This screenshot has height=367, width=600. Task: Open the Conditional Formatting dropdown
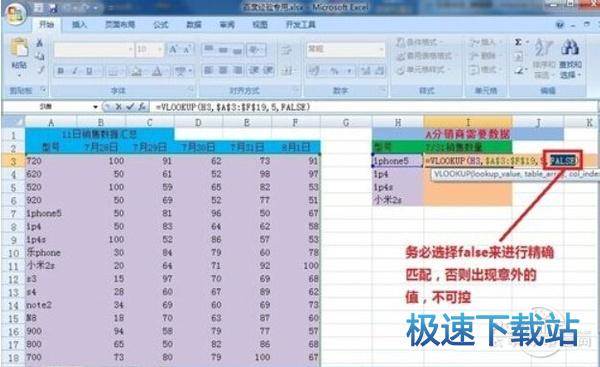pyautogui.click(x=419, y=42)
